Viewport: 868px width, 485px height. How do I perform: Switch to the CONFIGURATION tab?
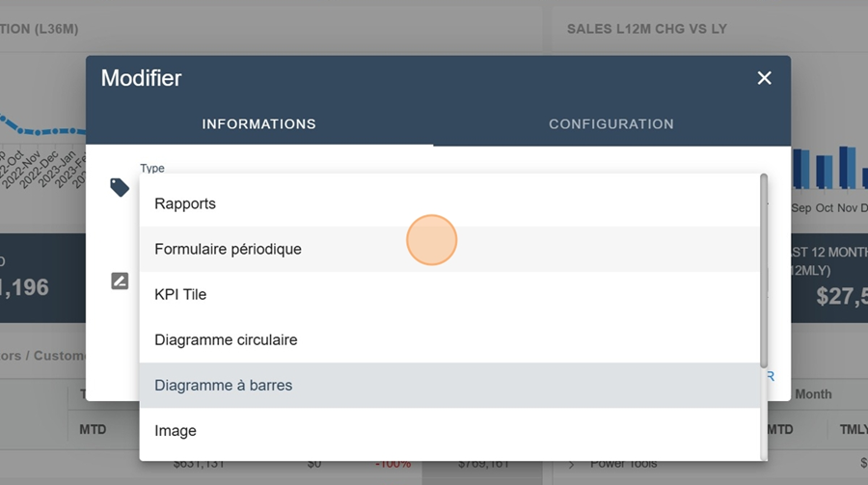click(610, 124)
